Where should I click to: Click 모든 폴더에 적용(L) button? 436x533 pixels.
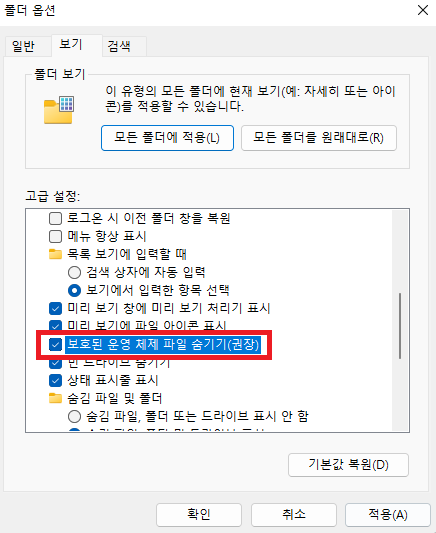[167, 138]
